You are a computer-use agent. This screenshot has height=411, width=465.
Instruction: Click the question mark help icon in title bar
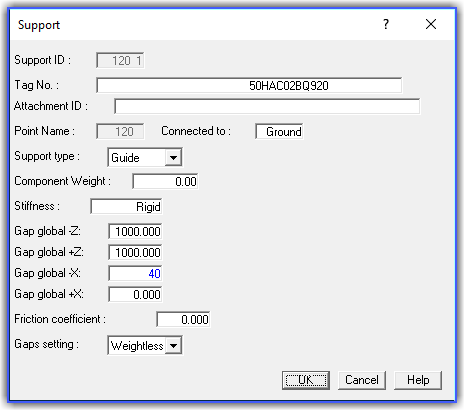(386, 24)
